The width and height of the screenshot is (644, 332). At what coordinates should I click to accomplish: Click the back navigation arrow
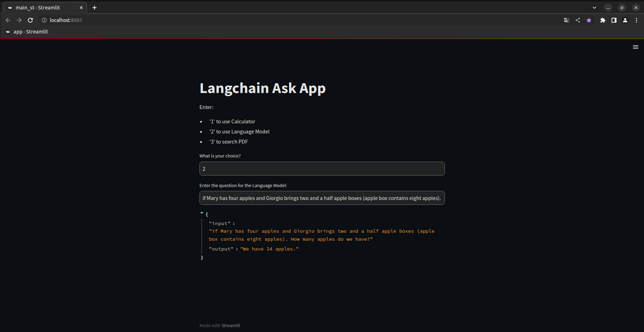pos(8,20)
